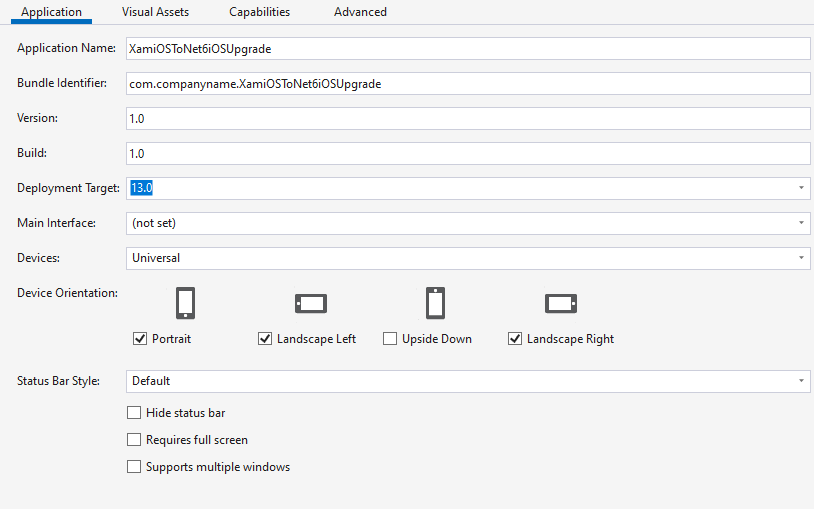Click the selected 13.0 deployment target value
The image size is (814, 509).
[x=141, y=187]
